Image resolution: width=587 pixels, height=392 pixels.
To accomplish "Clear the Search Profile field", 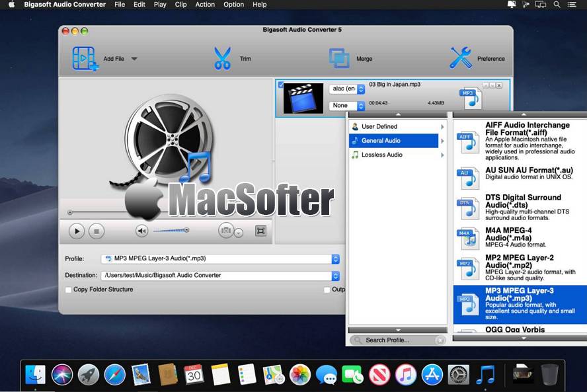I will 440,340.
